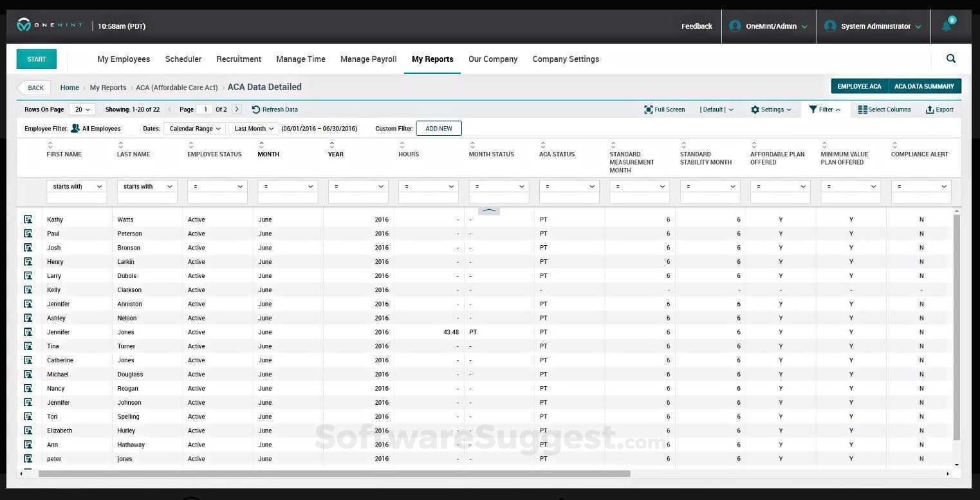Open the Calendar Range dropdown

[195, 129]
